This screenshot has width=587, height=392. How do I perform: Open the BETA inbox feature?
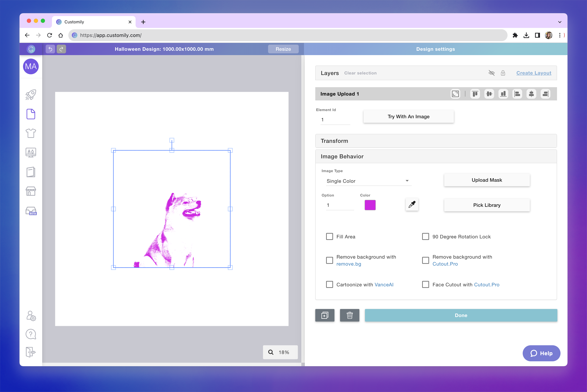[31, 211]
